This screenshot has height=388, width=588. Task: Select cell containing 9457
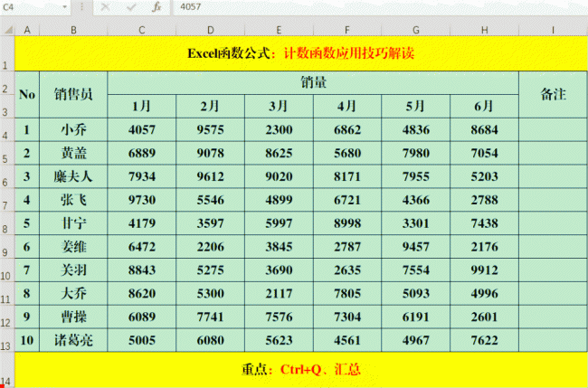tap(416, 247)
